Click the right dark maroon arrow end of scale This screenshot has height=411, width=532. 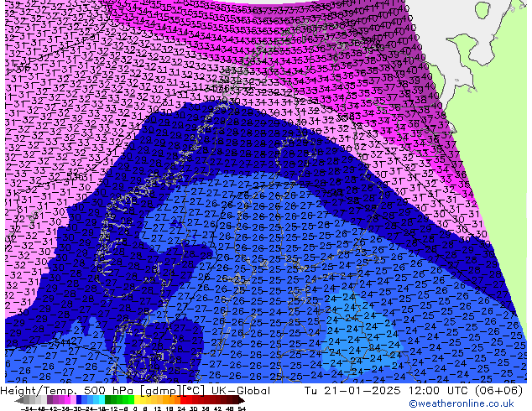pos(242,400)
